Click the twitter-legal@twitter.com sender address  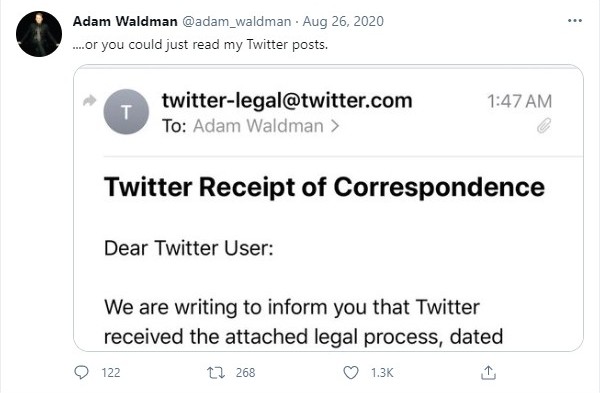pyautogui.click(x=287, y=101)
